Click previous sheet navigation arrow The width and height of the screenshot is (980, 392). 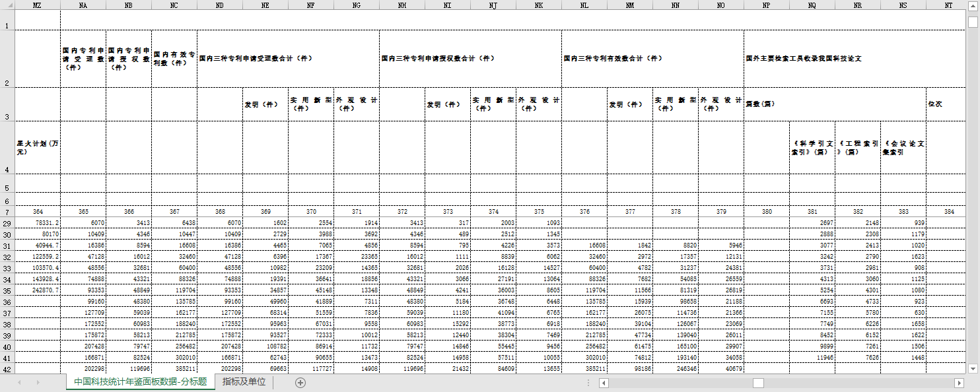point(19,383)
